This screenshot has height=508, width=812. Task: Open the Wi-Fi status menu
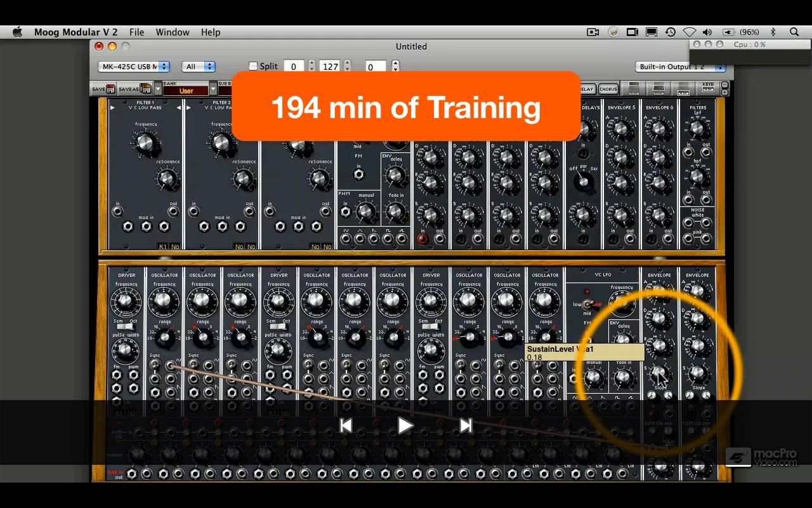(689, 32)
